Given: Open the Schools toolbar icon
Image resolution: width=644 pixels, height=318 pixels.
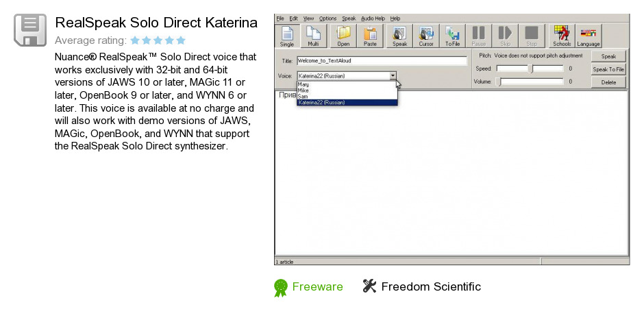Looking at the screenshot, I should click(562, 36).
